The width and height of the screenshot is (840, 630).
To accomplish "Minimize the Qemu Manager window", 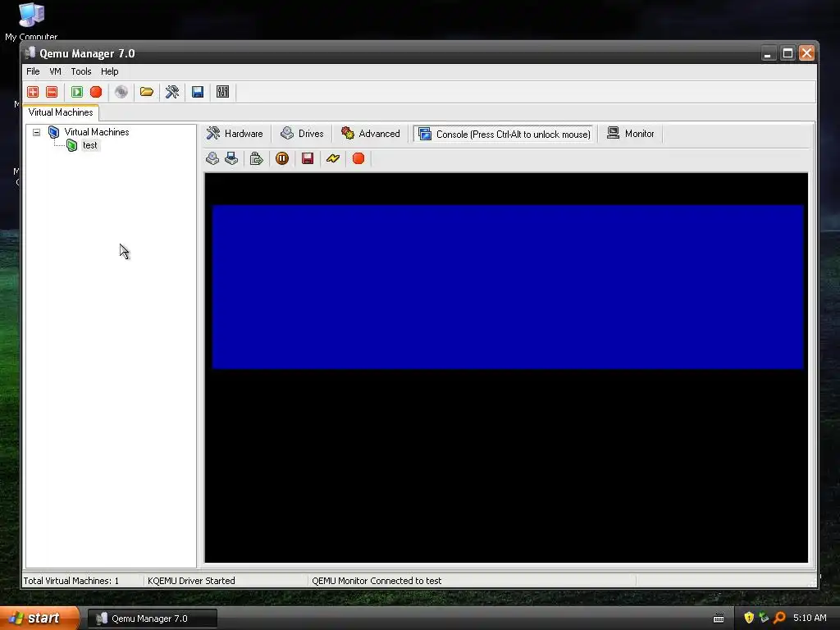I will coord(768,53).
